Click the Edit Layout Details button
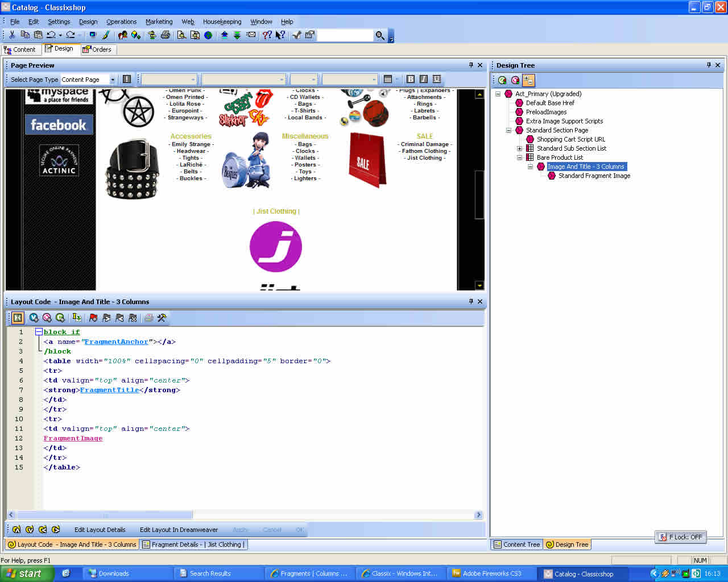 pos(100,530)
